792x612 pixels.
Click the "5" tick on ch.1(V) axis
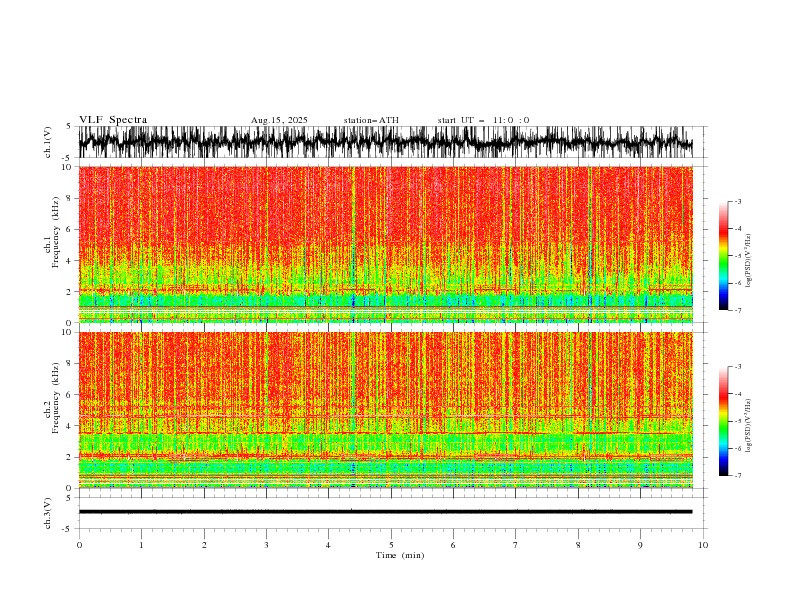click(x=69, y=126)
